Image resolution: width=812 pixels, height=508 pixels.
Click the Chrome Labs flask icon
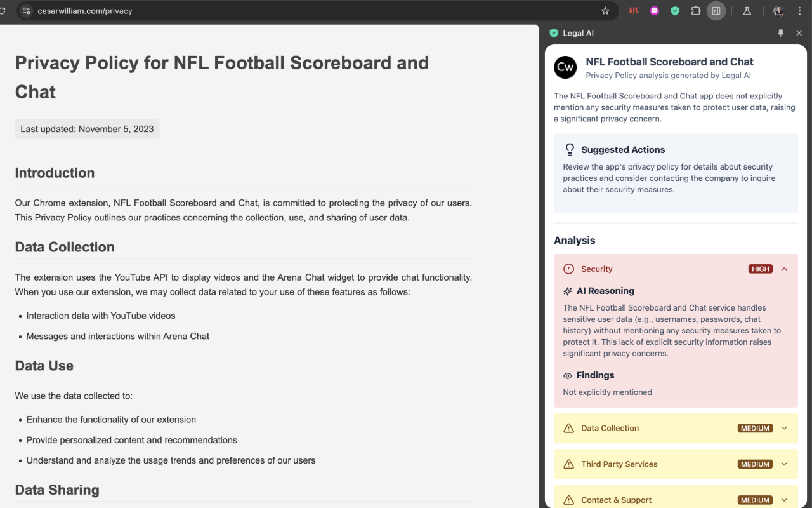[x=747, y=11]
